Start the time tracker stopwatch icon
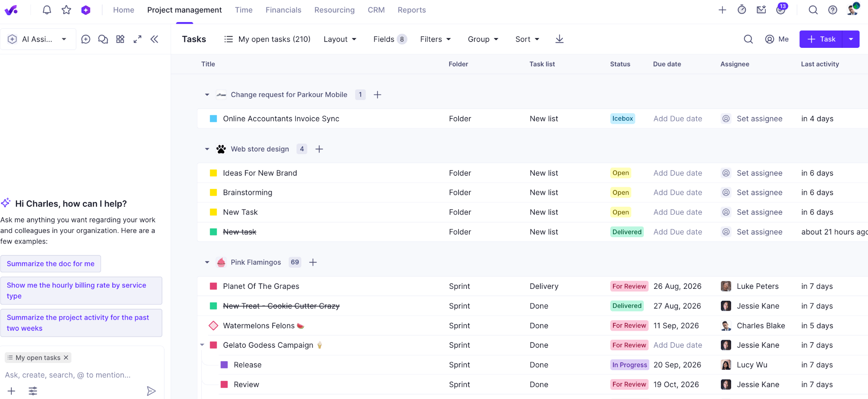Viewport: 868px width, 399px height. 742,10
